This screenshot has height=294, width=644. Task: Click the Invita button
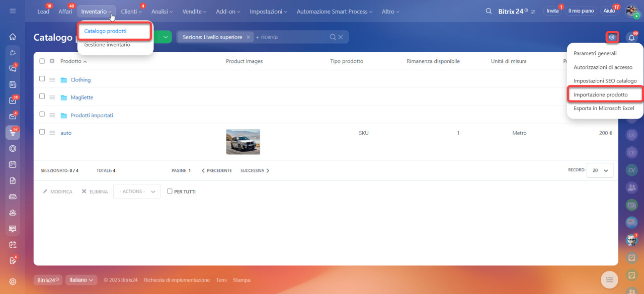click(x=552, y=11)
